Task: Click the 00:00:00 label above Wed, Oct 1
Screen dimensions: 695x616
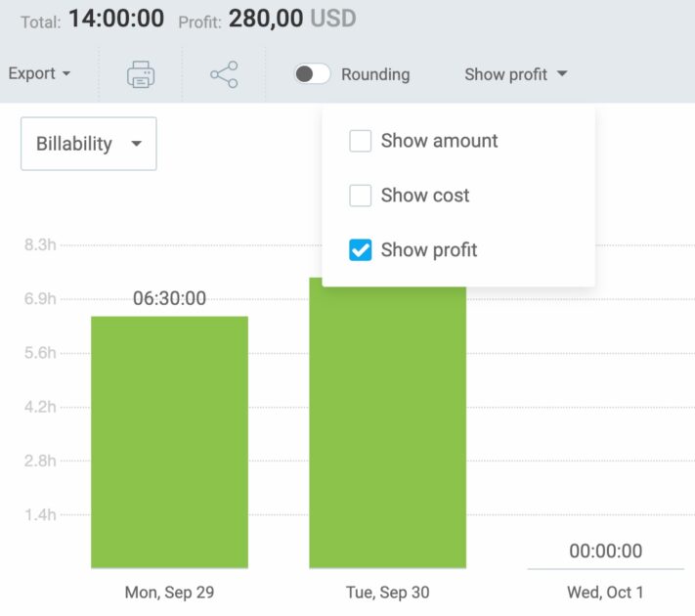Action: click(x=605, y=551)
